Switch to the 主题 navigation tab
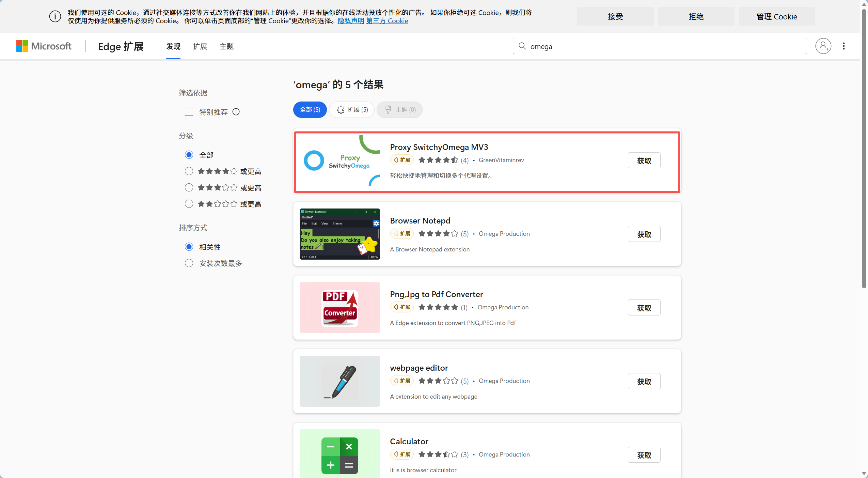868x478 pixels. coord(226,46)
